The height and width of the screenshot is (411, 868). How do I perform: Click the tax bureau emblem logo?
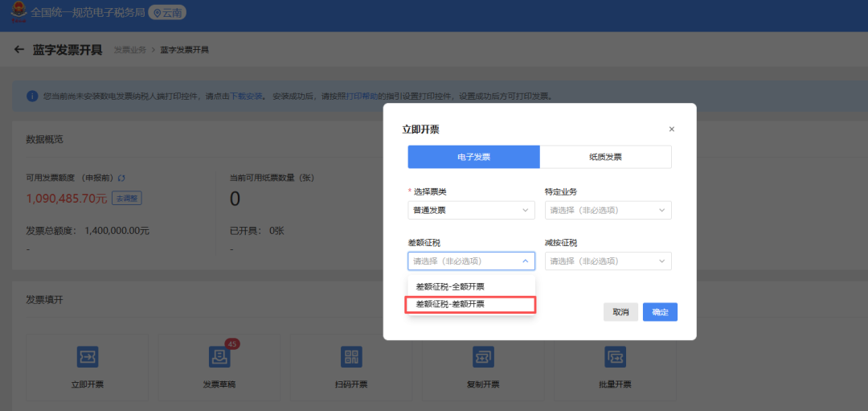pos(18,12)
